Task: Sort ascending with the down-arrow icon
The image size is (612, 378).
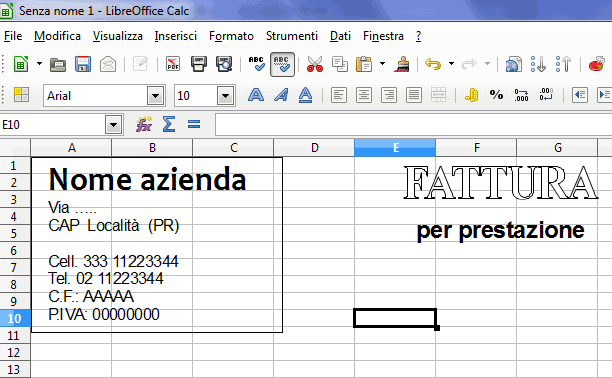Action: [x=539, y=64]
